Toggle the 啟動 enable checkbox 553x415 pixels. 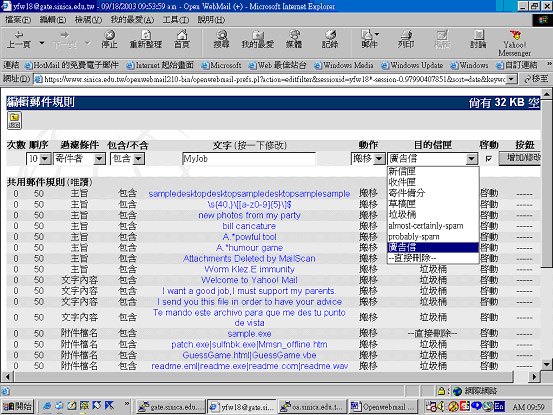pos(488,159)
